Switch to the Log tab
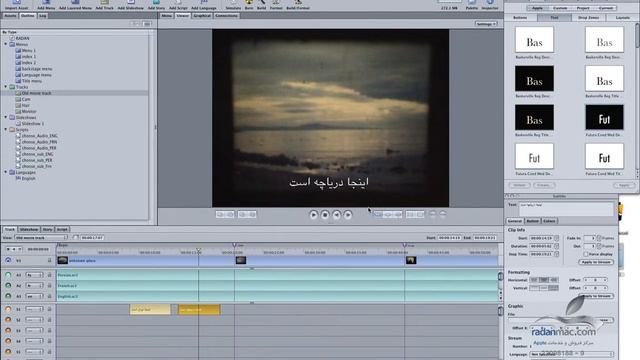Screen dimensions: 640x360 43,16
